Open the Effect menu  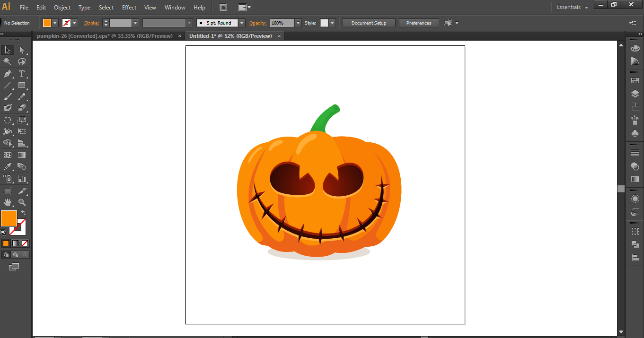[x=129, y=8]
